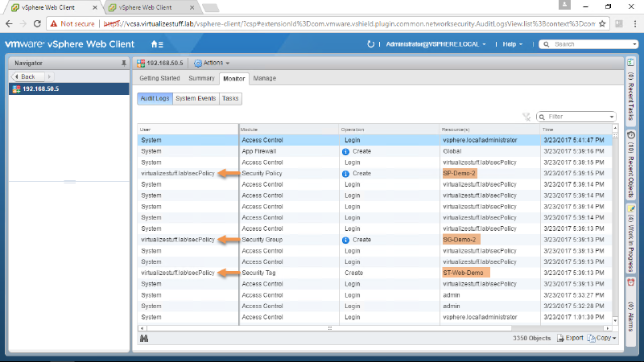Open the Actions dropdown menu
The image size is (644, 362).
tap(213, 62)
